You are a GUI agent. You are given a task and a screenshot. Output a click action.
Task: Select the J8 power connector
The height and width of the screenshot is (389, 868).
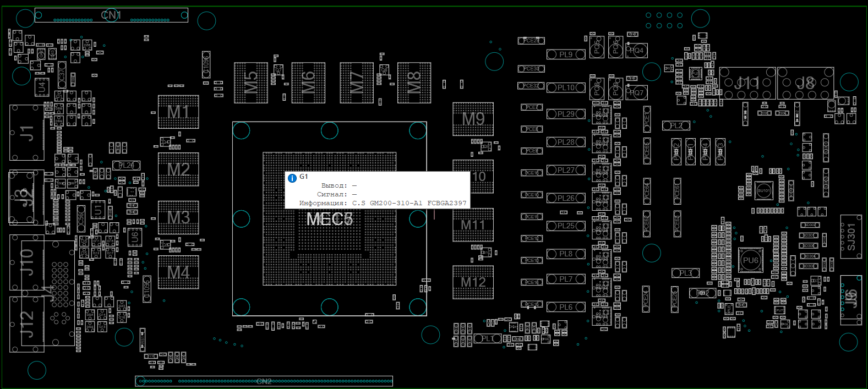pyautogui.click(x=805, y=84)
